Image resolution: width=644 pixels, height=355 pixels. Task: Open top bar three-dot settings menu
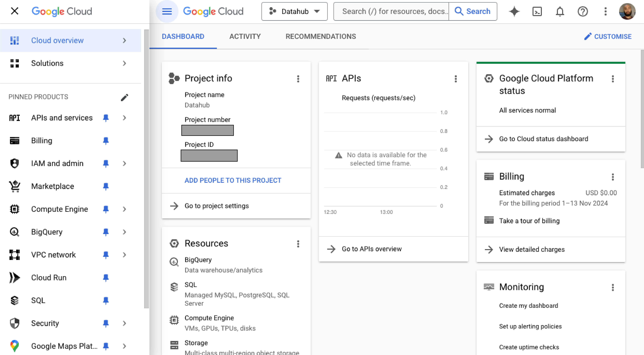coord(605,11)
